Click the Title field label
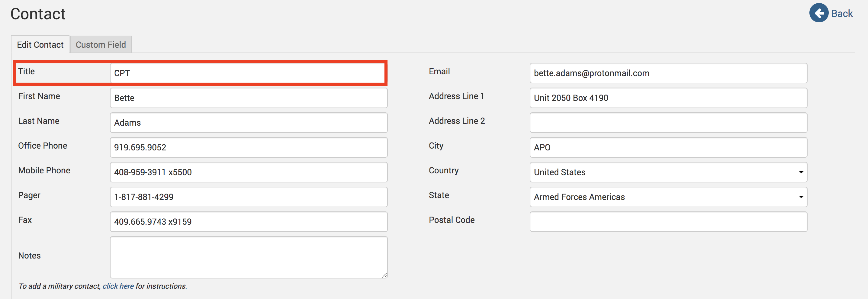This screenshot has width=868, height=299. 26,71
